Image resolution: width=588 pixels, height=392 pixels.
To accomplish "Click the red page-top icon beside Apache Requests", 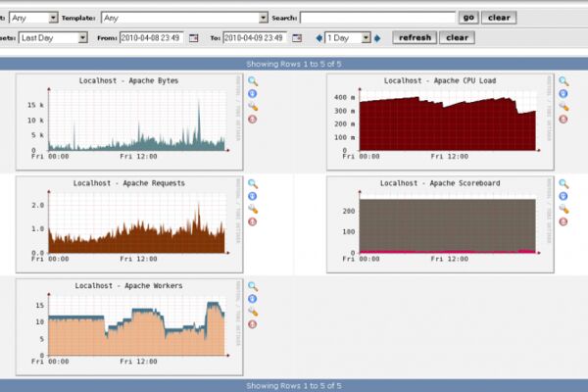I will point(253,221).
